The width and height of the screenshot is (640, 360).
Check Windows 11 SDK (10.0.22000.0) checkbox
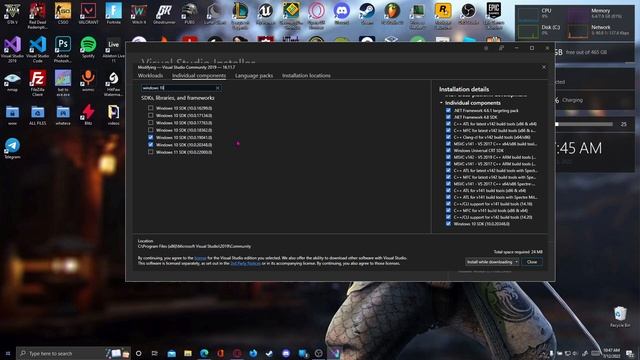(x=151, y=152)
